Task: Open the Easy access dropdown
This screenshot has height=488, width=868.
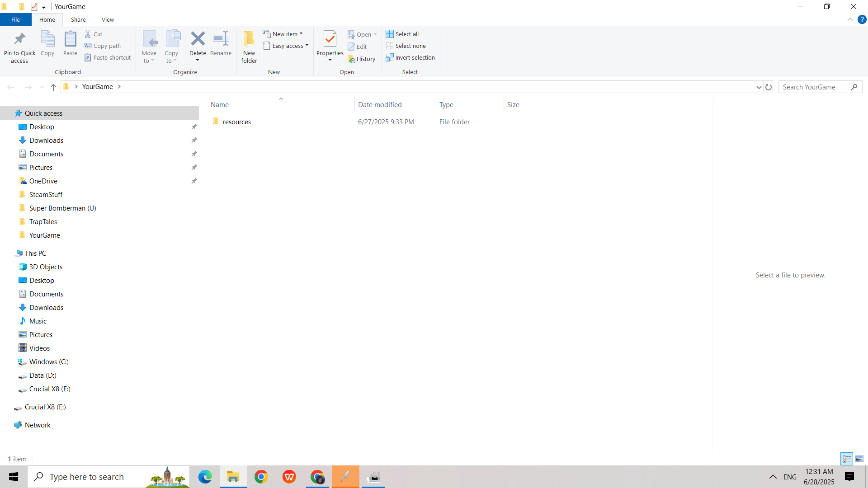Action: [x=286, y=46]
